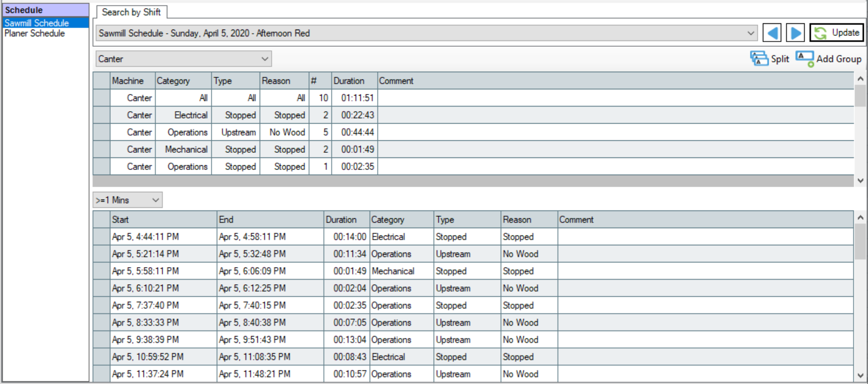
Task: Open the shift selection dropdown
Action: pos(750,33)
